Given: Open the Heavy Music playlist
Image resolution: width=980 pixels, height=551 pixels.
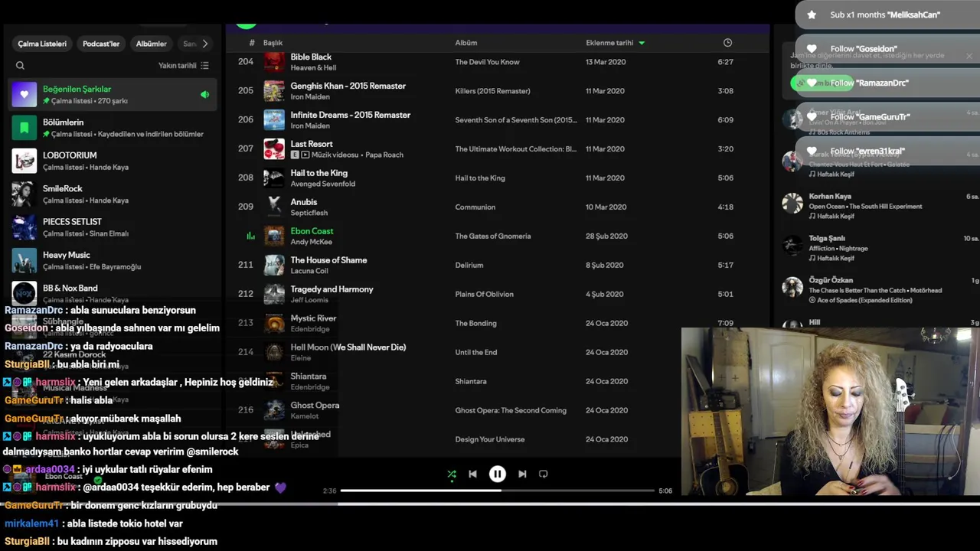Looking at the screenshot, I should (113, 260).
